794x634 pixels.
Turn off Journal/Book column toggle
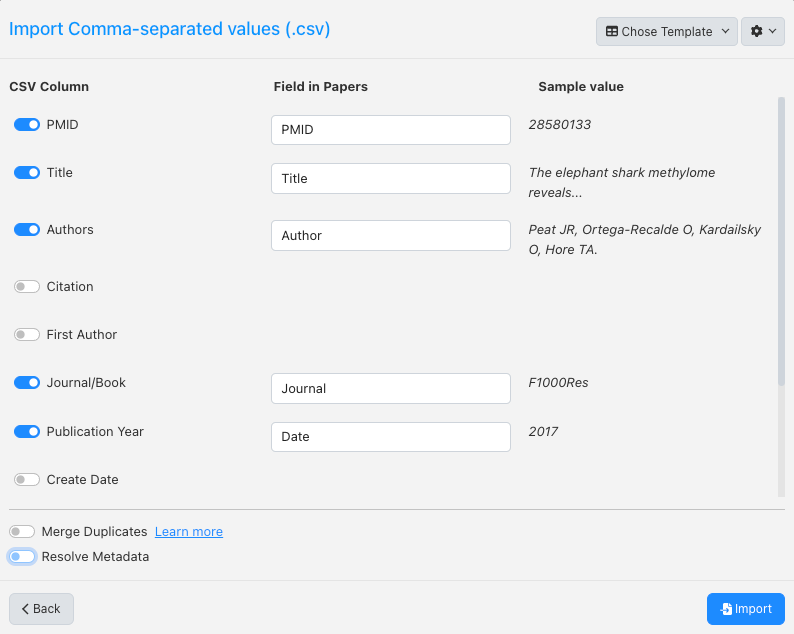(x=27, y=383)
